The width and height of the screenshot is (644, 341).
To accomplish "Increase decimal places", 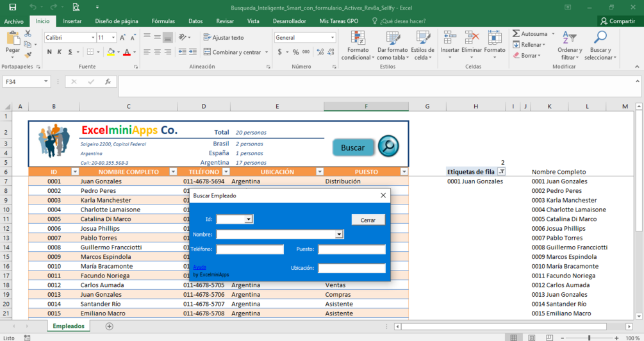I will point(320,52).
